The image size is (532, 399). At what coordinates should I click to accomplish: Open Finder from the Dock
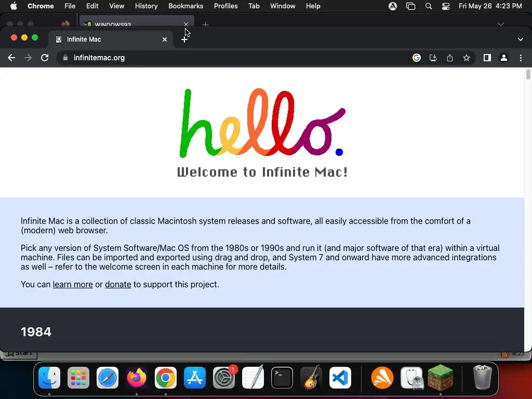(x=49, y=378)
